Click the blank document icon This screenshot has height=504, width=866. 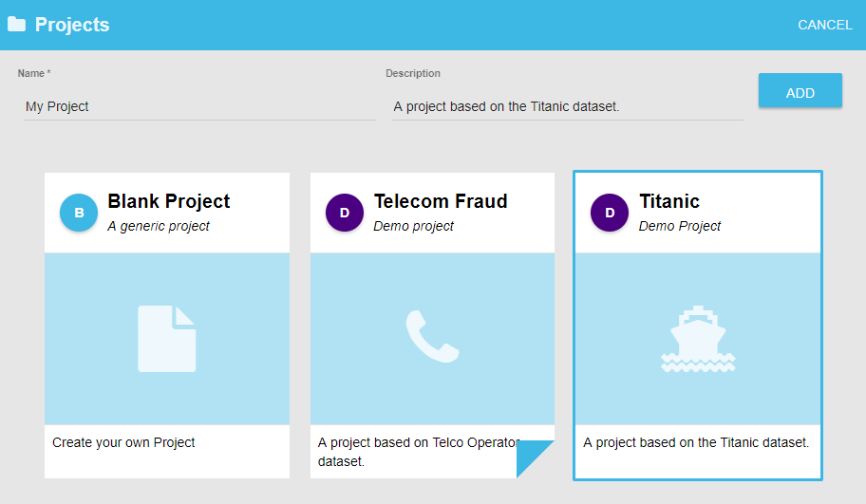point(167,339)
